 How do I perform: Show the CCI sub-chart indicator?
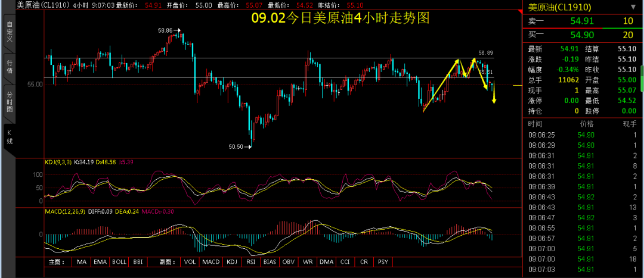point(346,261)
